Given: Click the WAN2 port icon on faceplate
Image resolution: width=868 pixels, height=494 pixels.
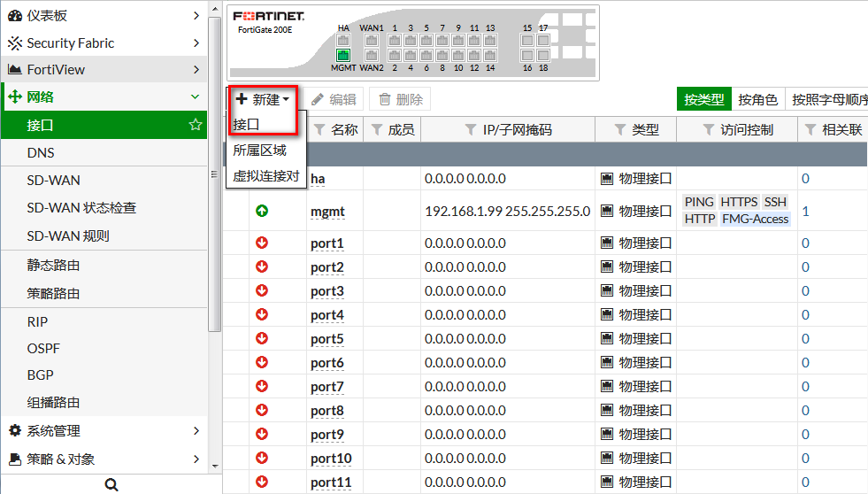Looking at the screenshot, I should 371,55.
